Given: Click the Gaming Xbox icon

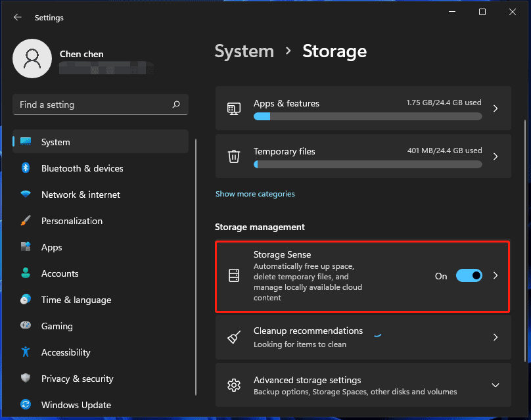Looking at the screenshot, I should coord(25,326).
